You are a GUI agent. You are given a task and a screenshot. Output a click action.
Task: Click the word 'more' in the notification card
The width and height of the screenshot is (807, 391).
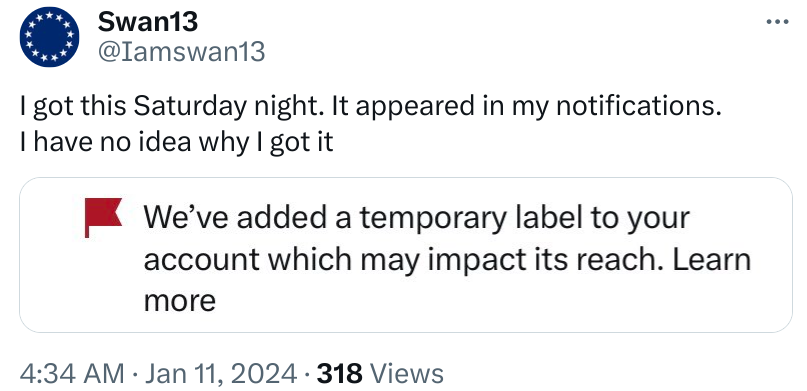[180, 301]
